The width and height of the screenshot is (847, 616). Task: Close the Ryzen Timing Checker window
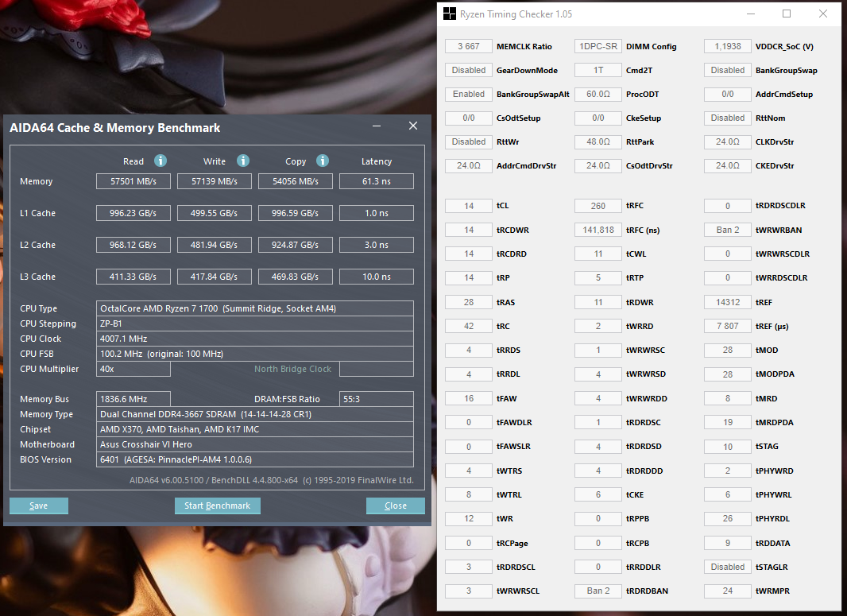pyautogui.click(x=823, y=14)
